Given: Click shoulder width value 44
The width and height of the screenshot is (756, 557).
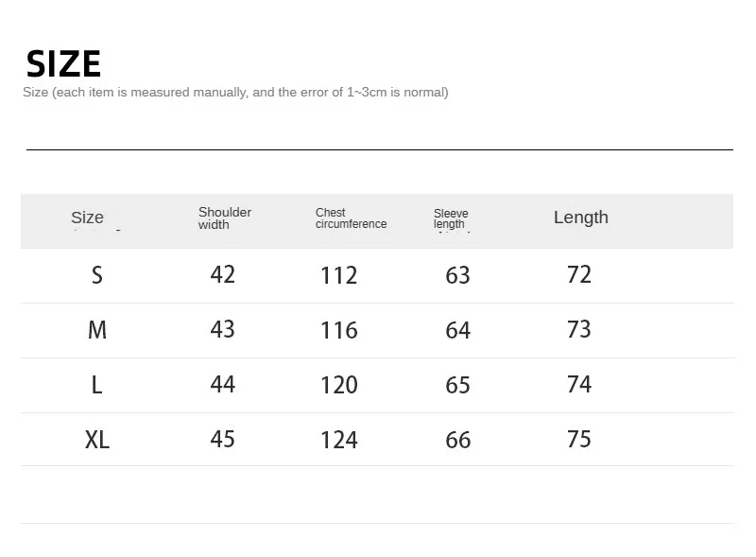Looking at the screenshot, I should pos(222,385).
